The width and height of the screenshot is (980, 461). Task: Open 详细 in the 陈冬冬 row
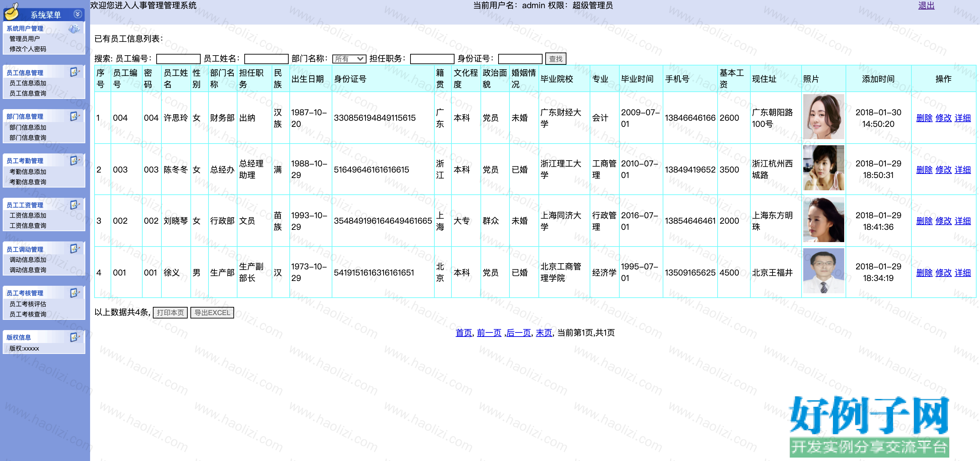963,170
